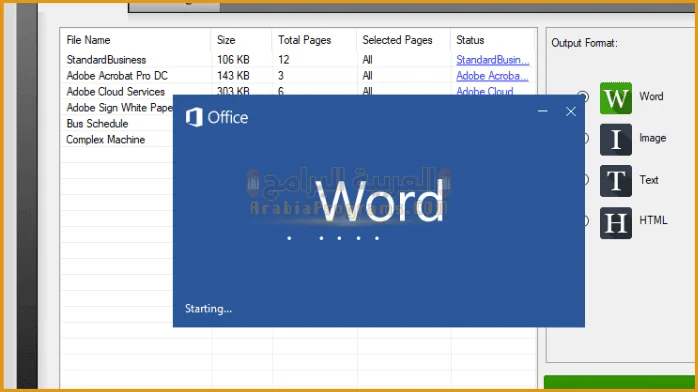The width and height of the screenshot is (698, 392).
Task: Select the Image output format icon
Action: 616,139
